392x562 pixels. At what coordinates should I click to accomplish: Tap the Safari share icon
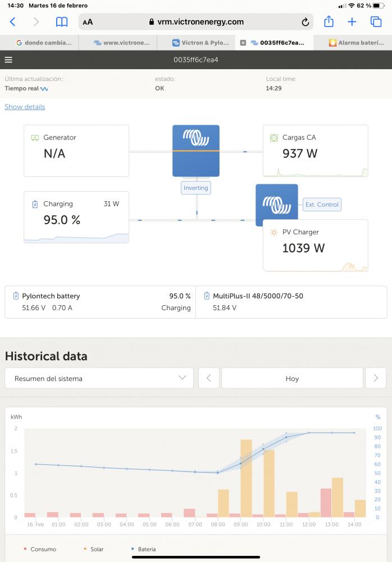pos(329,22)
